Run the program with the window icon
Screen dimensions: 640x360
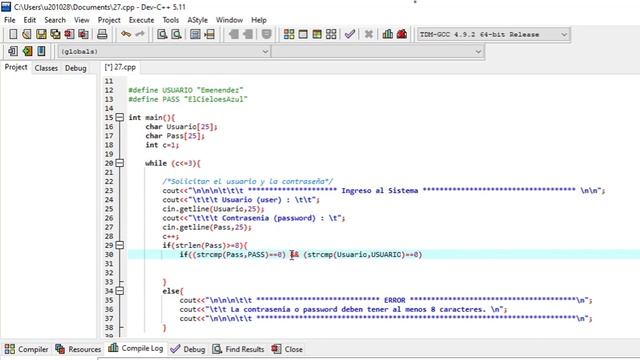[x=303, y=34]
